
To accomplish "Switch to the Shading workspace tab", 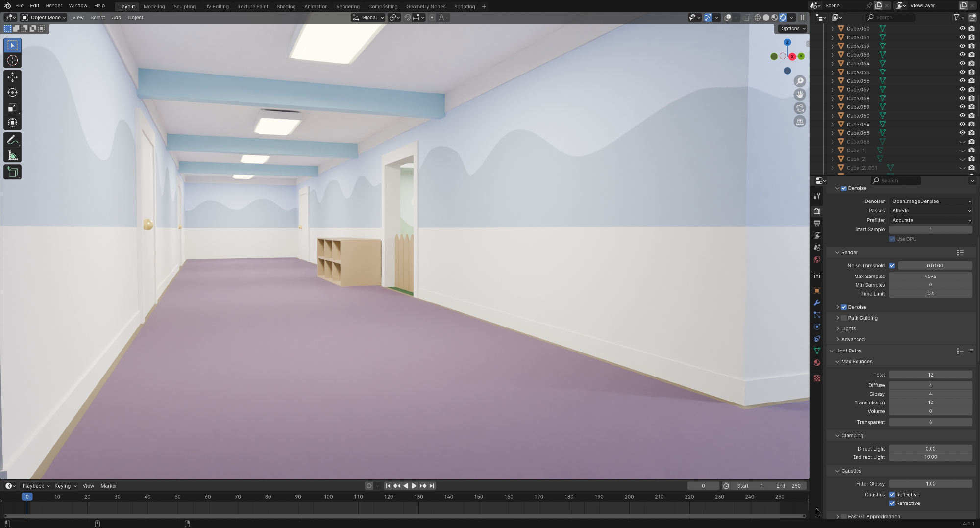I will [286, 7].
